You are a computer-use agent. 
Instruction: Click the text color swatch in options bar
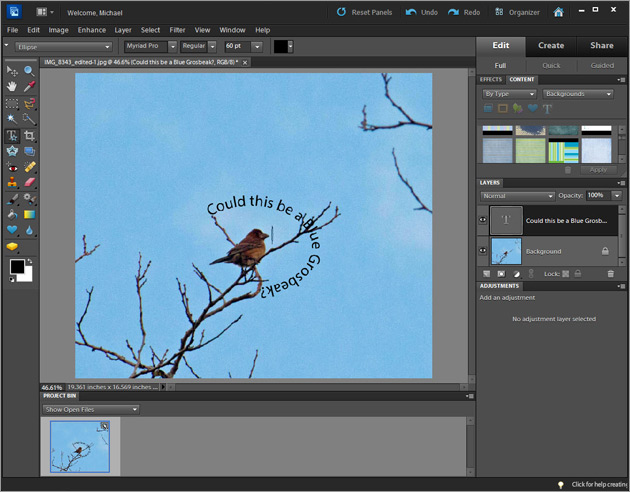[x=280, y=47]
